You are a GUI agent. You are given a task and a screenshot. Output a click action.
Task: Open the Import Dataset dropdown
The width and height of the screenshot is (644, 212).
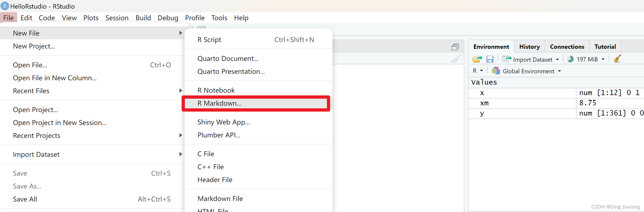tap(530, 59)
